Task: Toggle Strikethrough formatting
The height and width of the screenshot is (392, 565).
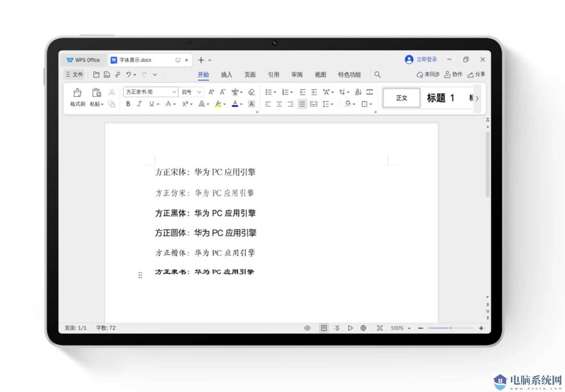Action: 168,104
